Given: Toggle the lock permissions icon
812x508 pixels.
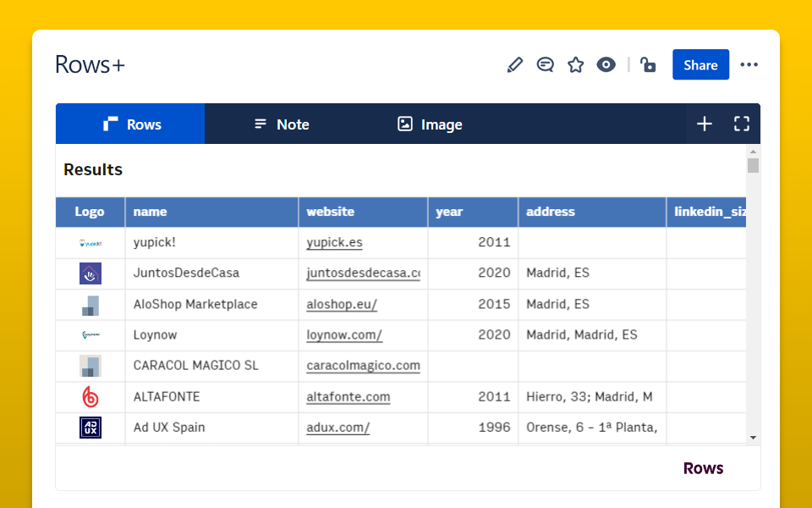Looking at the screenshot, I should 648,64.
